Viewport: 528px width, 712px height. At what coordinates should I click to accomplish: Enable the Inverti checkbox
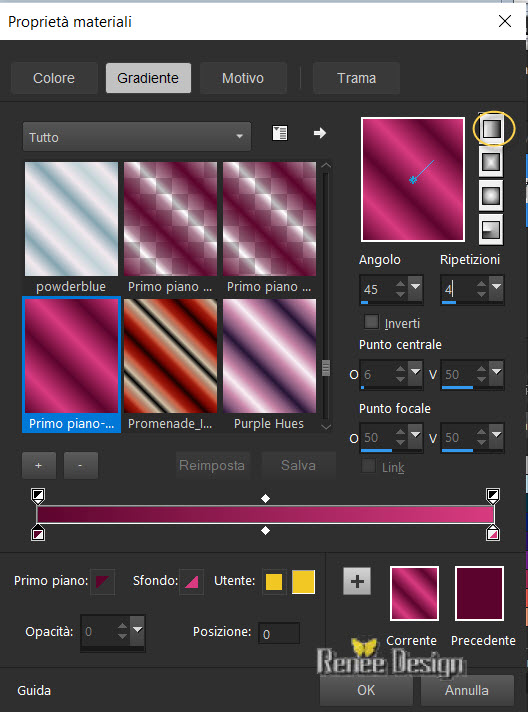371,322
